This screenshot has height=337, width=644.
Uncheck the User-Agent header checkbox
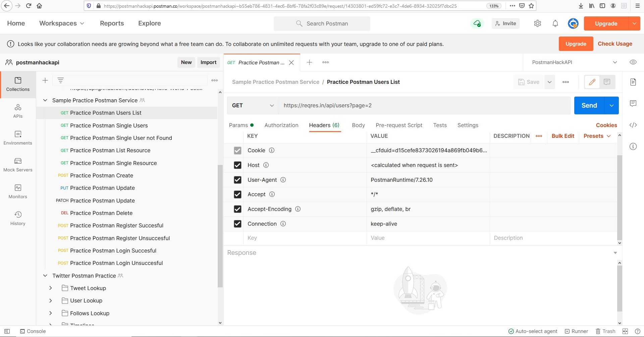[x=237, y=180]
